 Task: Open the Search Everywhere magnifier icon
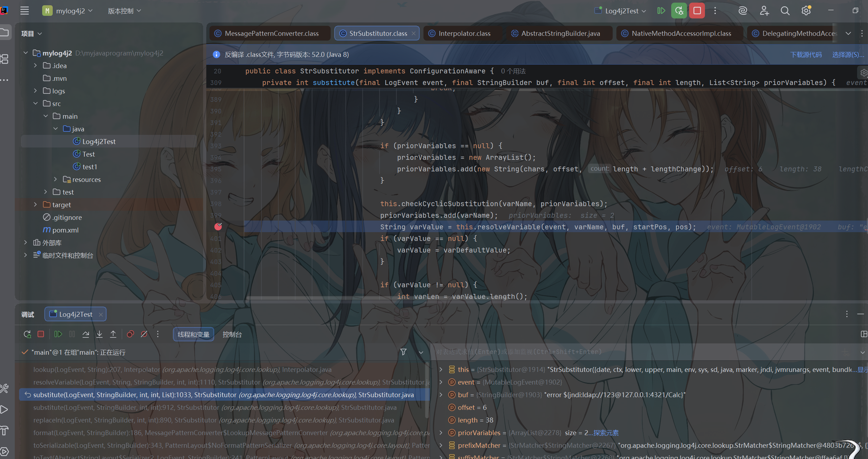[785, 11]
